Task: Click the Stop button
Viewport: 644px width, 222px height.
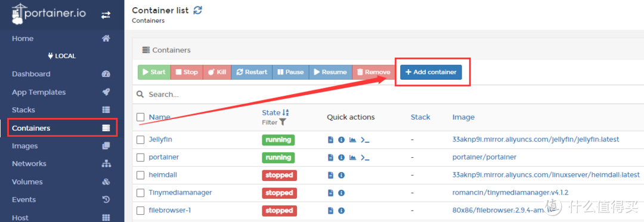Action: click(x=187, y=72)
